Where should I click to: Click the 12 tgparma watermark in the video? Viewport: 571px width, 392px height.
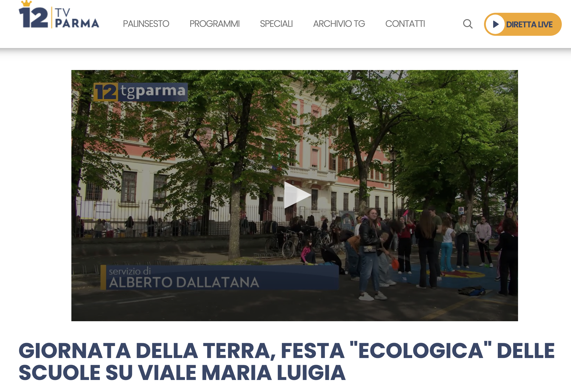pos(140,92)
